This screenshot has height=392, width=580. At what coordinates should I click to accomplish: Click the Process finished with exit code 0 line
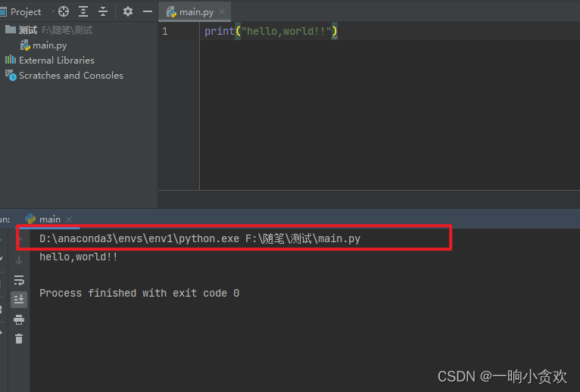click(x=139, y=293)
